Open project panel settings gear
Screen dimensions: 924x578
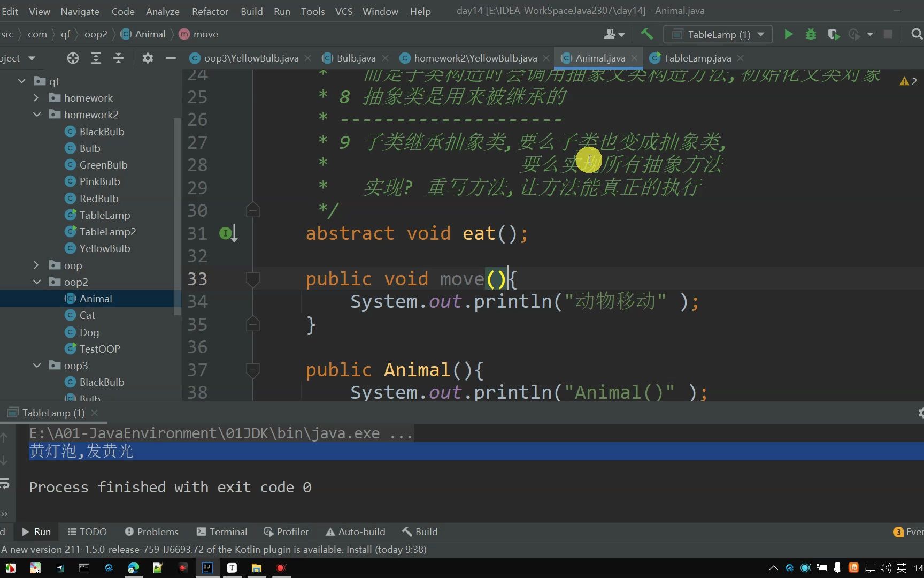point(148,58)
